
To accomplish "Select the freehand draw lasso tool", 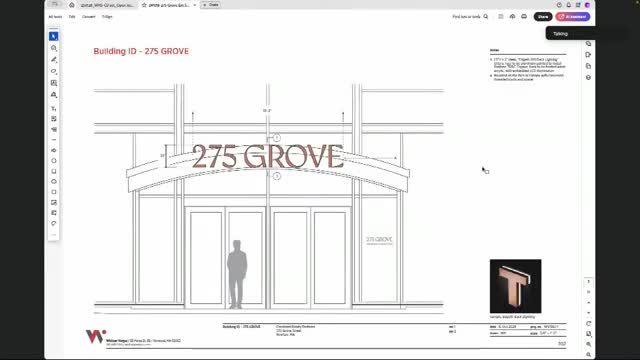I will coord(53,71).
